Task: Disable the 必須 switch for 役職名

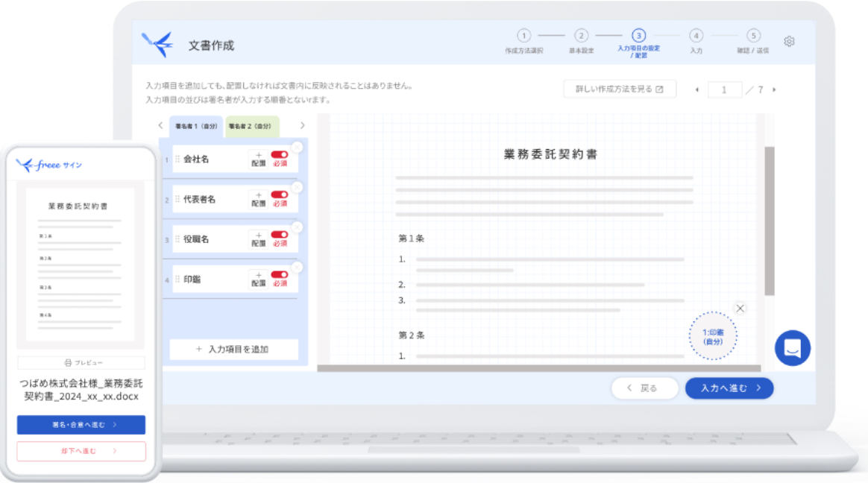Action: [x=280, y=235]
